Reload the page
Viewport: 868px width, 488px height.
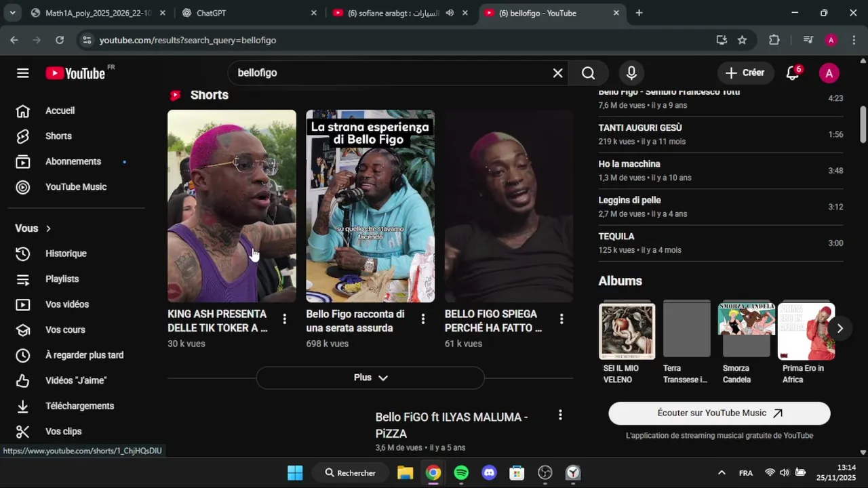[60, 40]
